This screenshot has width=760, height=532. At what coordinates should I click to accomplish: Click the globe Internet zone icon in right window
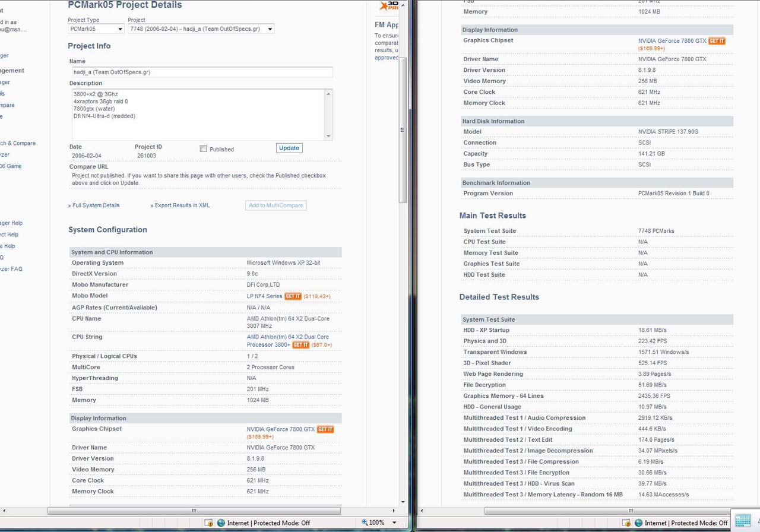(638, 522)
